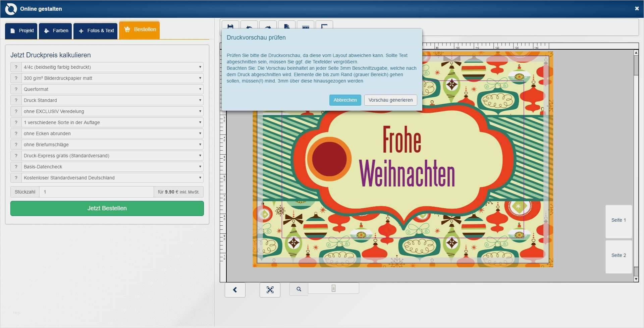Image resolution: width=644 pixels, height=328 pixels.
Task: Activate the zoom magnifier tool
Action: click(x=298, y=289)
